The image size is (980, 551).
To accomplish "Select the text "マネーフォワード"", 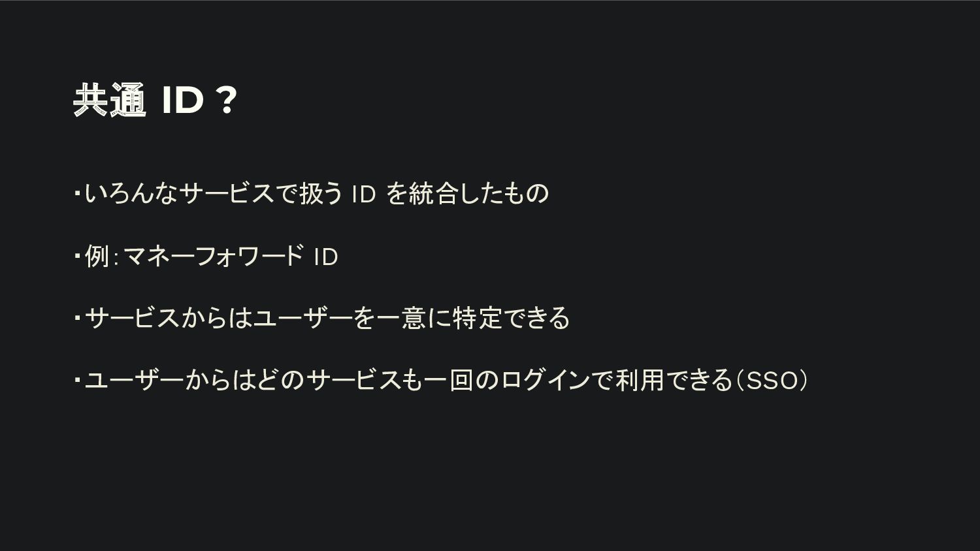I will (x=213, y=256).
